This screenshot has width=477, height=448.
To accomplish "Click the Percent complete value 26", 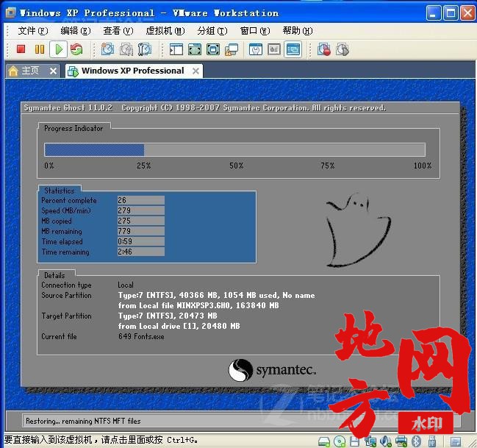I will click(x=141, y=200).
